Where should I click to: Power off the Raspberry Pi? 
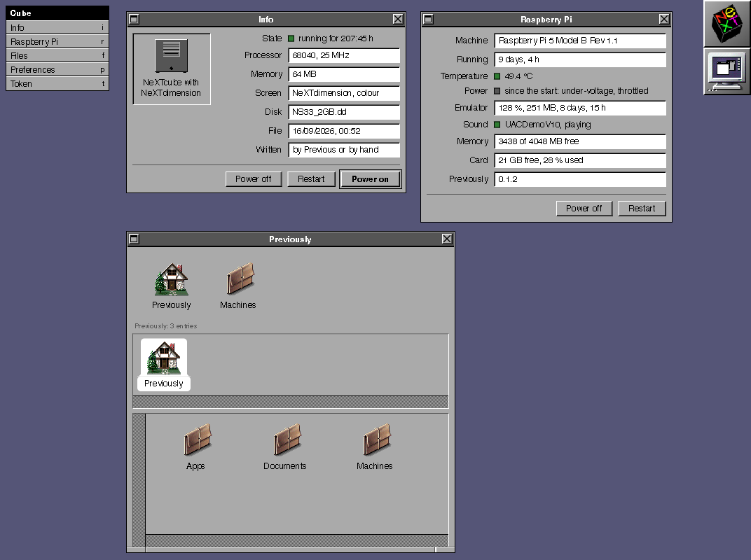click(x=584, y=208)
